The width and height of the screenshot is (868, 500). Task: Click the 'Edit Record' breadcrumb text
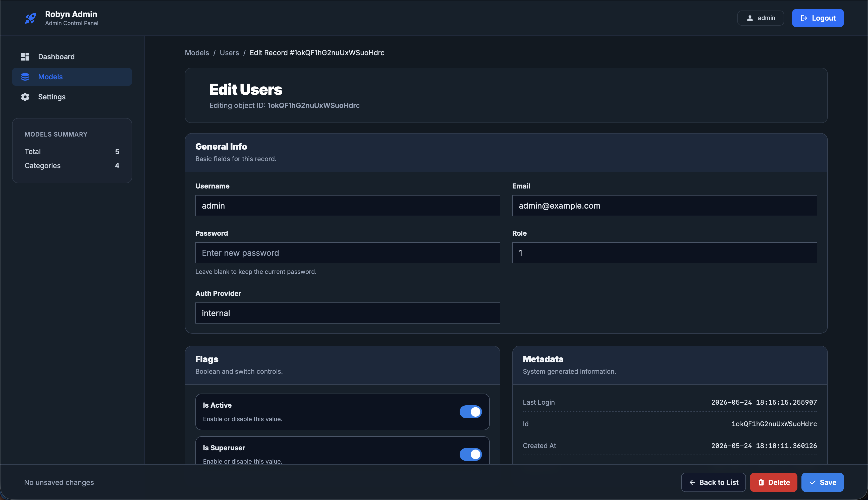coord(317,53)
